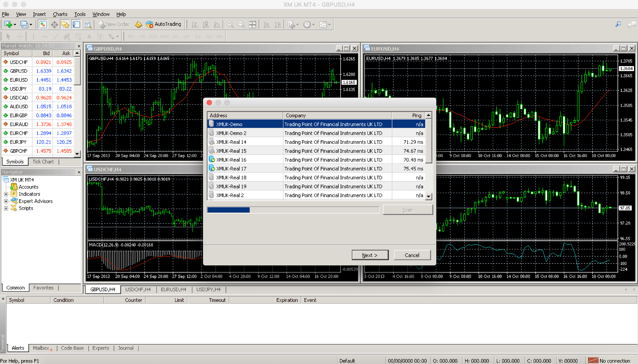This screenshot has width=638, height=364.
Task: Select the Crosshair drawing tool
Action: coord(20,37)
